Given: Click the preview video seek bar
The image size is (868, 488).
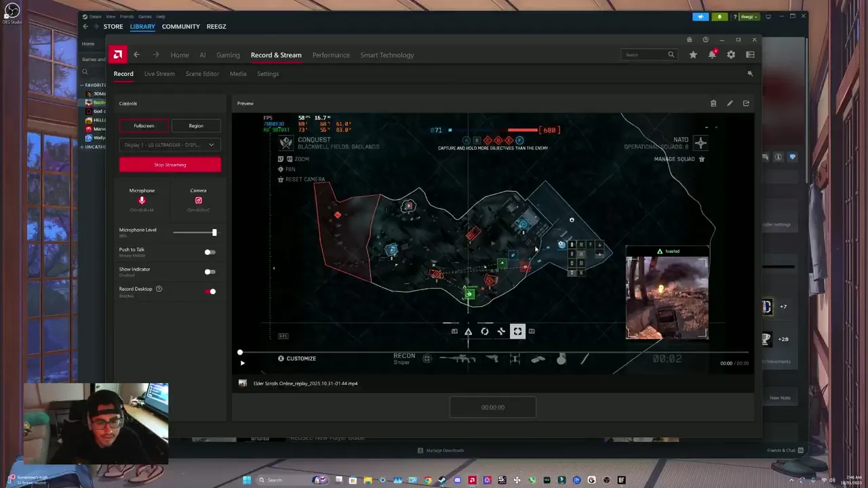Looking at the screenshot, I should (x=494, y=352).
